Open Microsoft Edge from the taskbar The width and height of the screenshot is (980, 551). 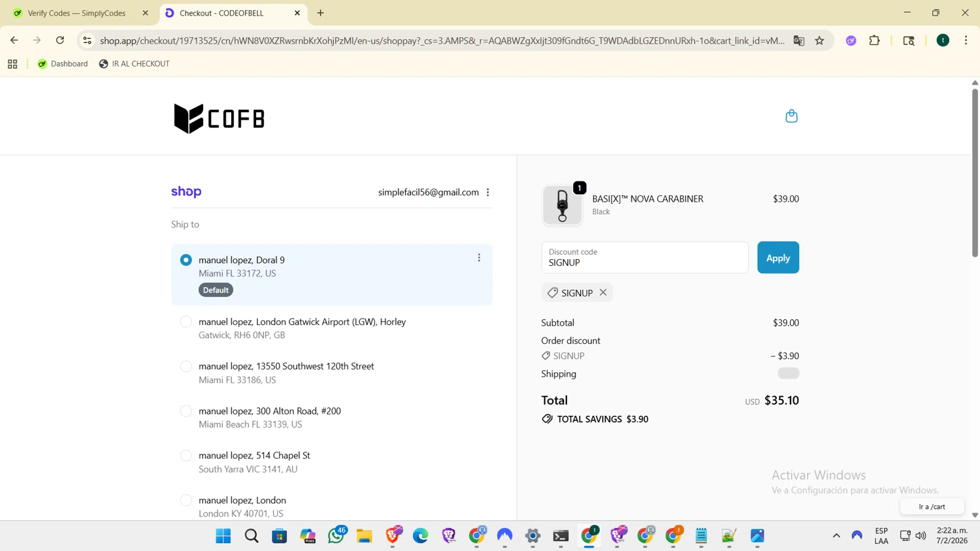(421, 536)
